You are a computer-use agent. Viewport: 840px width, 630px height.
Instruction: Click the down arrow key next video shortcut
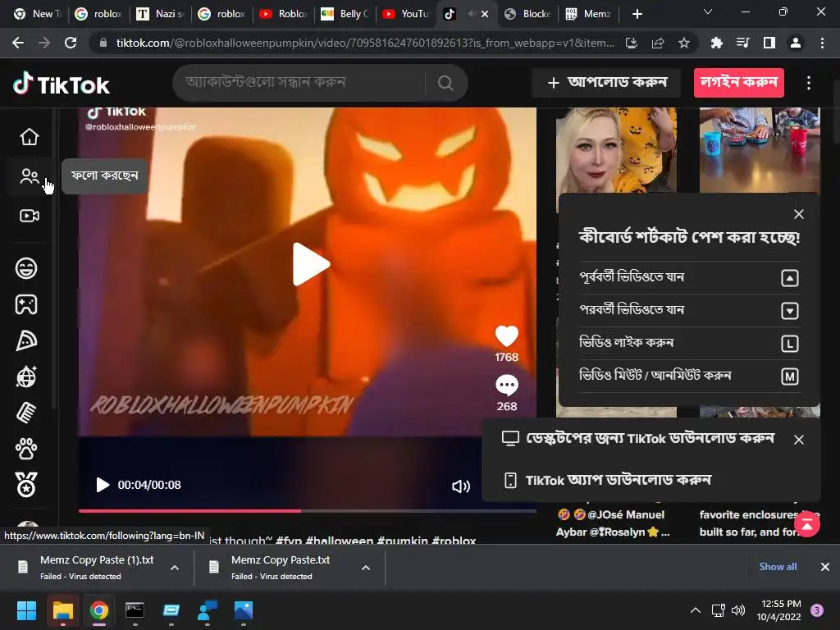coord(790,311)
